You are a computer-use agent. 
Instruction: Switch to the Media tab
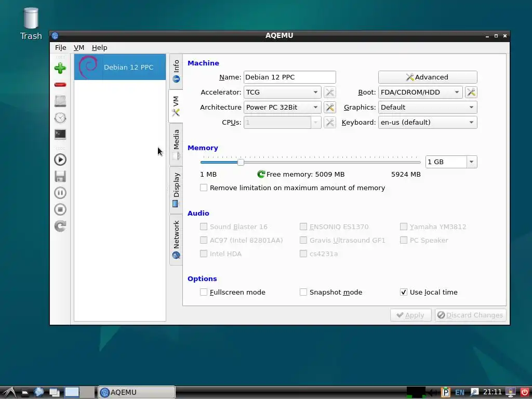[x=176, y=145]
